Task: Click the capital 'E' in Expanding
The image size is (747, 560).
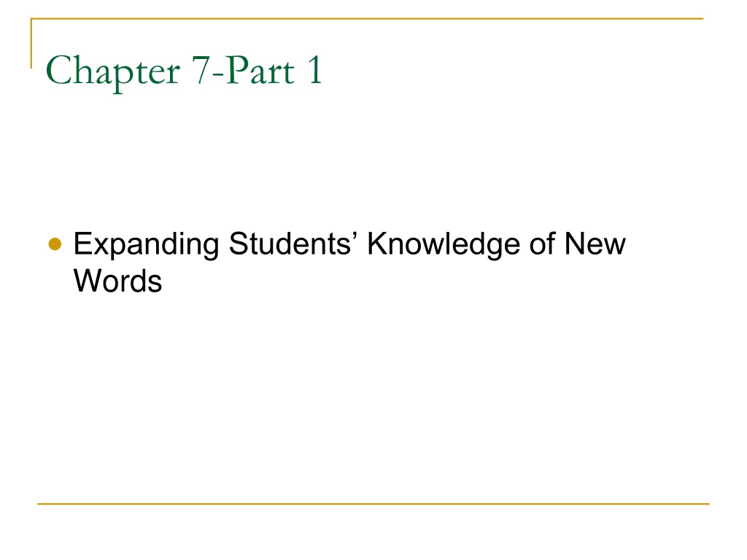Action: pyautogui.click(x=82, y=244)
